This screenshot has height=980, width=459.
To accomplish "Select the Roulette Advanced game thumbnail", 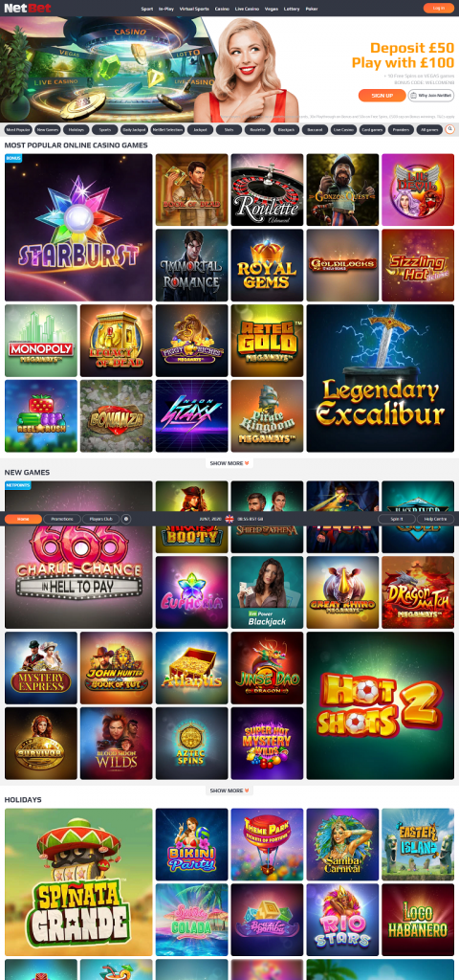I will (268, 189).
